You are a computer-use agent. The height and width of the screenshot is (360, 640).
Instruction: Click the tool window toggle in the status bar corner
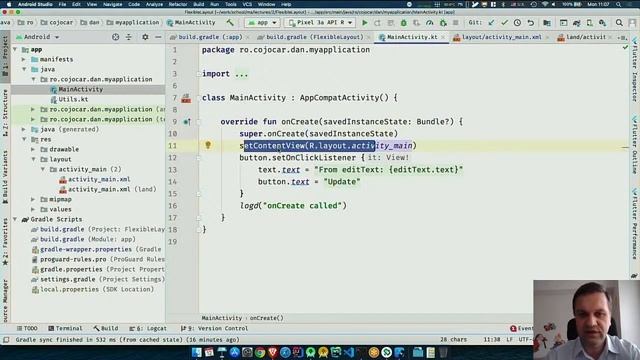click(x=6, y=340)
